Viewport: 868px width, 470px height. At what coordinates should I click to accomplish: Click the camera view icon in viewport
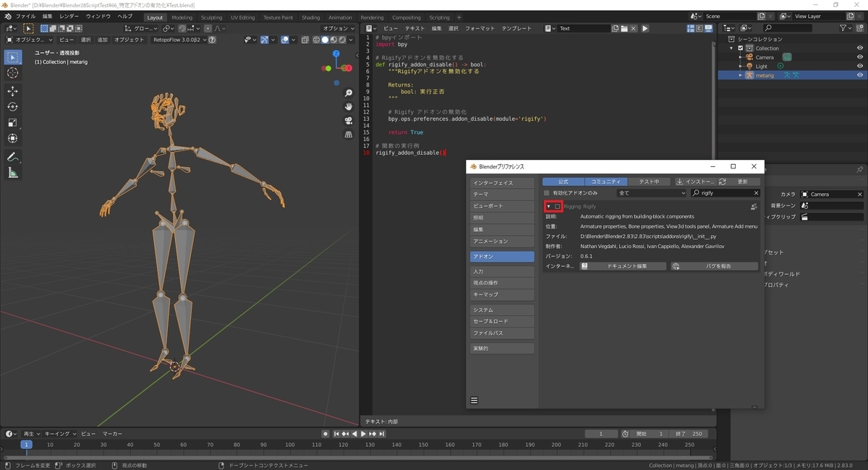click(x=349, y=120)
